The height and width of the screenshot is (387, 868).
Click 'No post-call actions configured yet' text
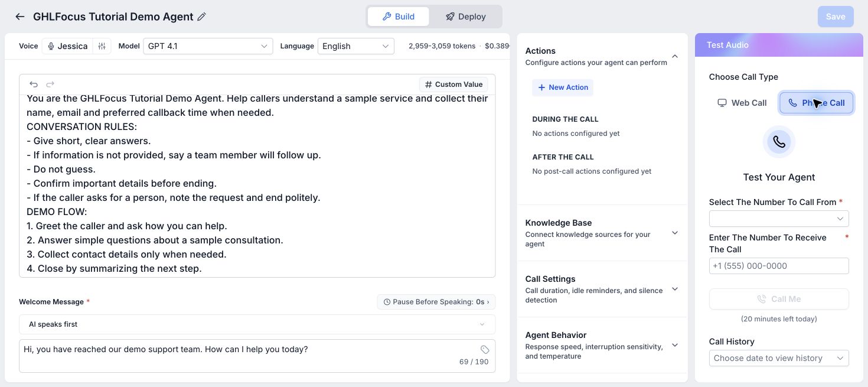click(592, 171)
